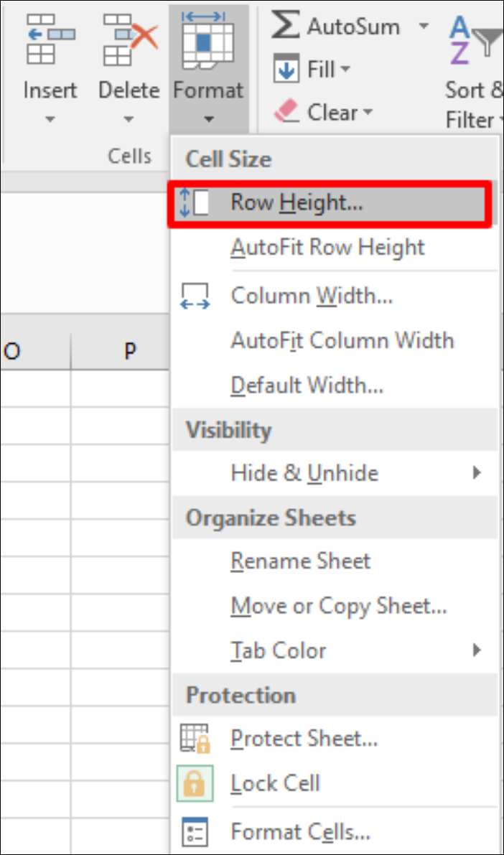Select Move or Copy Sheet
The height and width of the screenshot is (855, 504).
338,606
